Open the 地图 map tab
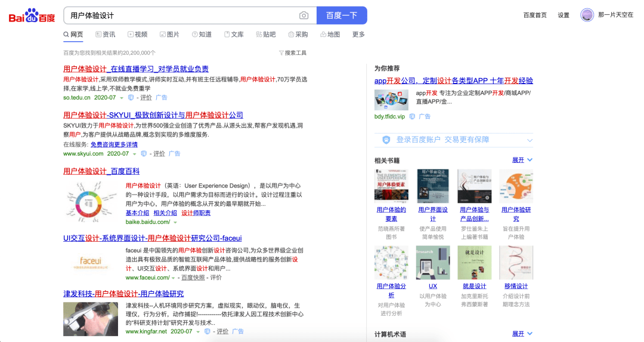The image size is (644, 342). [330, 35]
